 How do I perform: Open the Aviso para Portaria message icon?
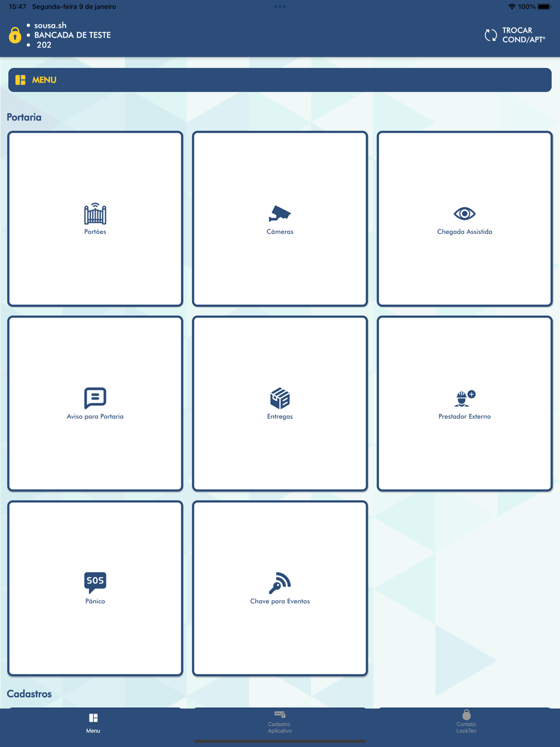[95, 398]
